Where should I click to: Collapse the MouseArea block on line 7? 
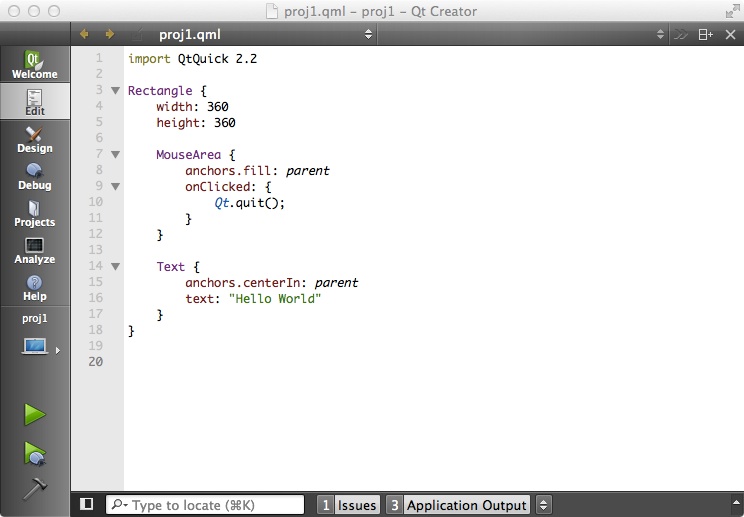[x=115, y=154]
